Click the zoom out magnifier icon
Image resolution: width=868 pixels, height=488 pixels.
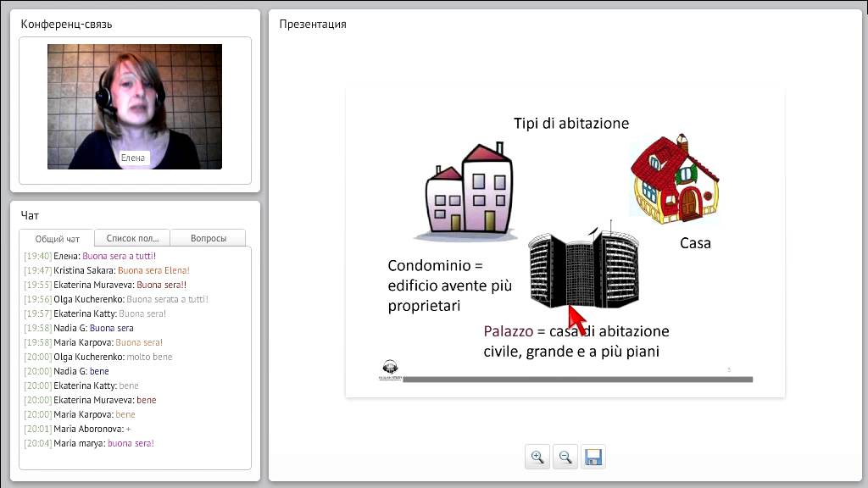click(x=565, y=457)
